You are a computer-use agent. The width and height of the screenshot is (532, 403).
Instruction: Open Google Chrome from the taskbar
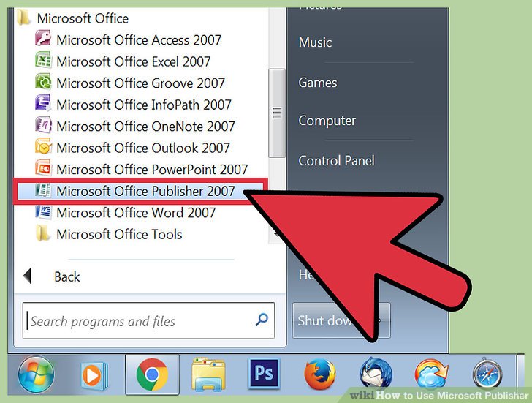[152, 374]
